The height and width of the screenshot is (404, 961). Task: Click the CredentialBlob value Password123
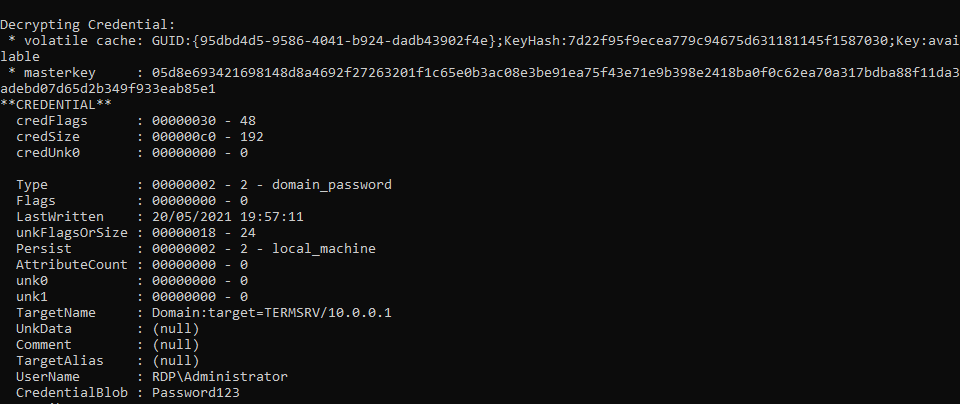coord(196,392)
